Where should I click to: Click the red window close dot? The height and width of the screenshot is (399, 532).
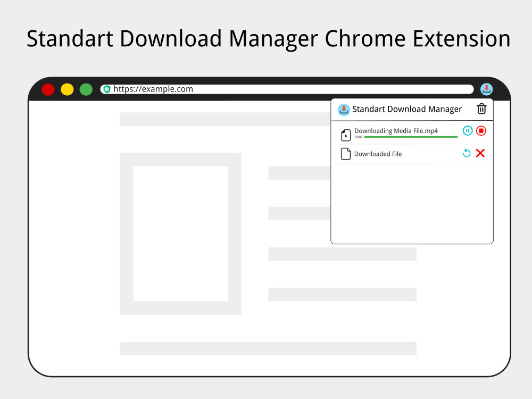pos(48,89)
